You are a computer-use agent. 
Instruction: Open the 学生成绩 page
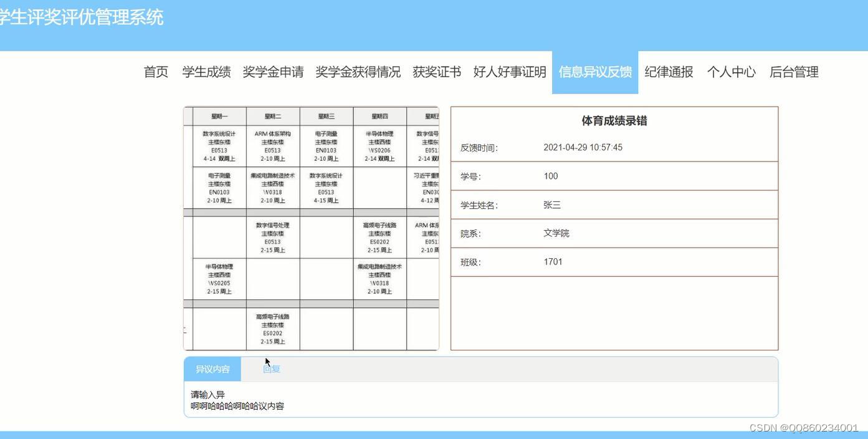(x=207, y=72)
